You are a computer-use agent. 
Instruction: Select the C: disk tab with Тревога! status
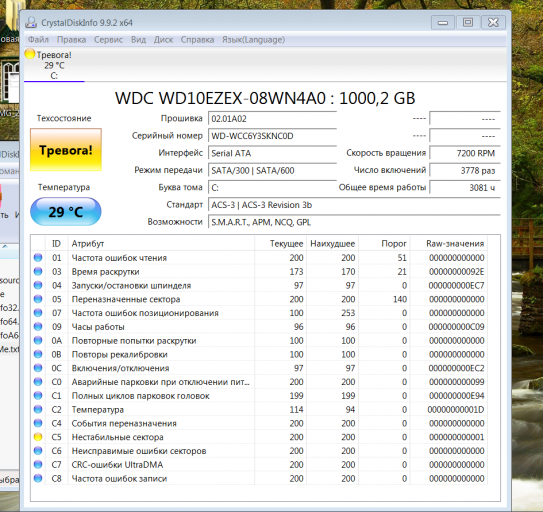tap(54, 65)
